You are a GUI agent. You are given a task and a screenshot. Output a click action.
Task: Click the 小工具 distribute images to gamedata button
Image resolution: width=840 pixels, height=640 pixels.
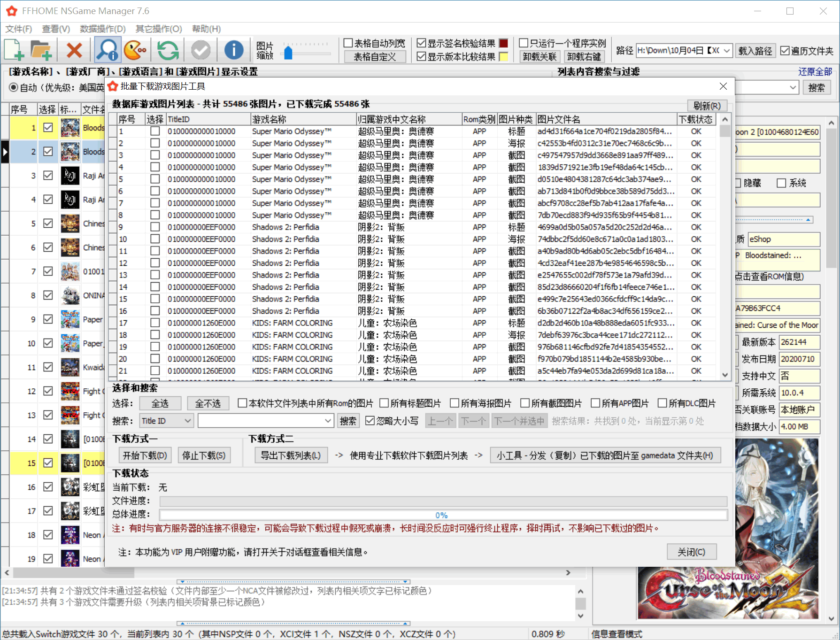605,455
